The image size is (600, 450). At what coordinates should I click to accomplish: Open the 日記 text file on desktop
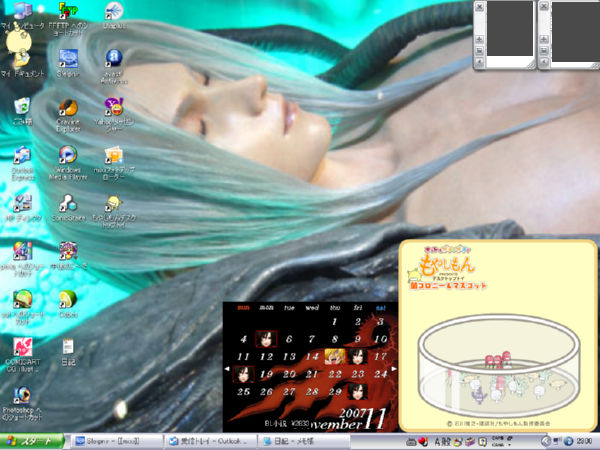point(68,346)
